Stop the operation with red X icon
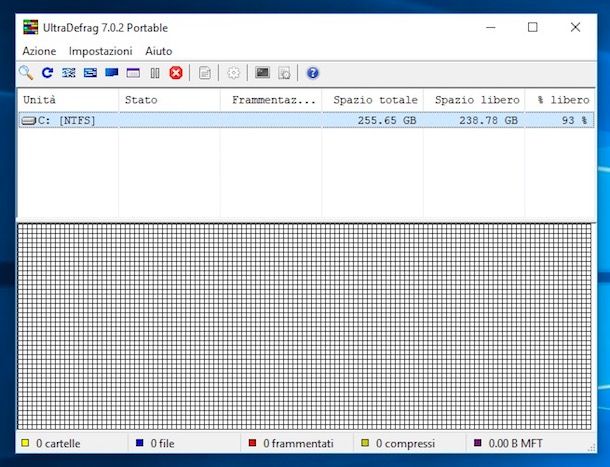The height and width of the screenshot is (467, 610). point(176,73)
